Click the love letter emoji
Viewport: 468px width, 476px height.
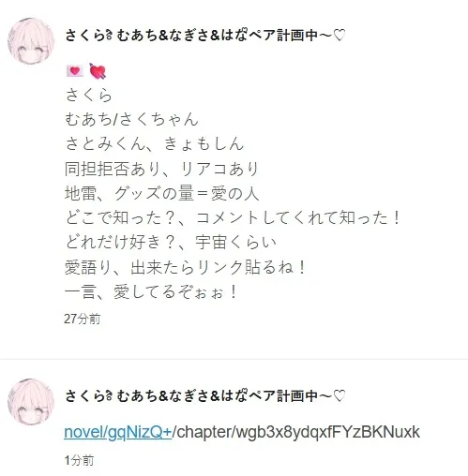point(75,71)
